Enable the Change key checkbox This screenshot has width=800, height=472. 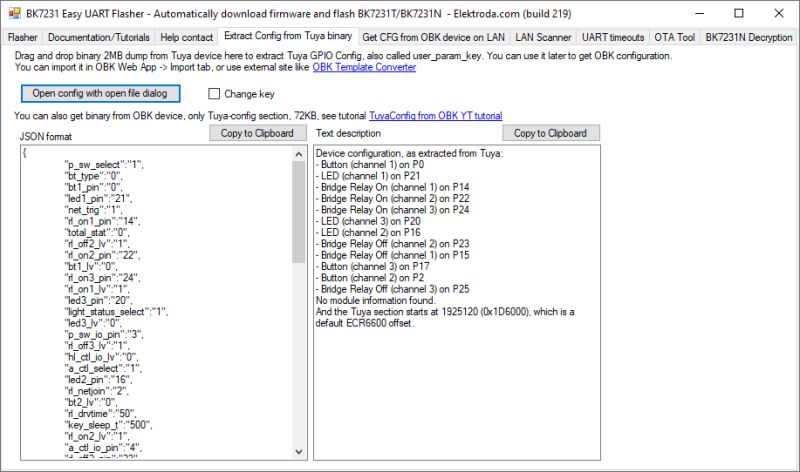tap(214, 94)
